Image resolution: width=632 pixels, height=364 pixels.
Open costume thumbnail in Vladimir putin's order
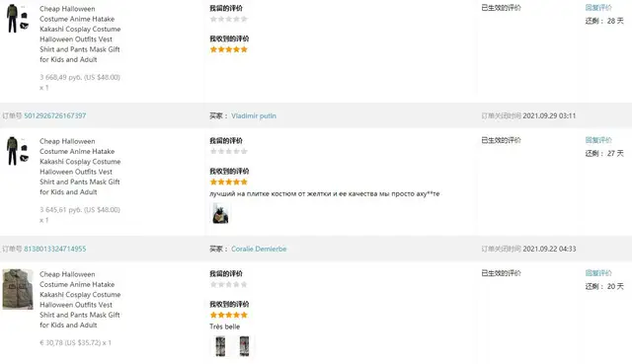pos(18,151)
